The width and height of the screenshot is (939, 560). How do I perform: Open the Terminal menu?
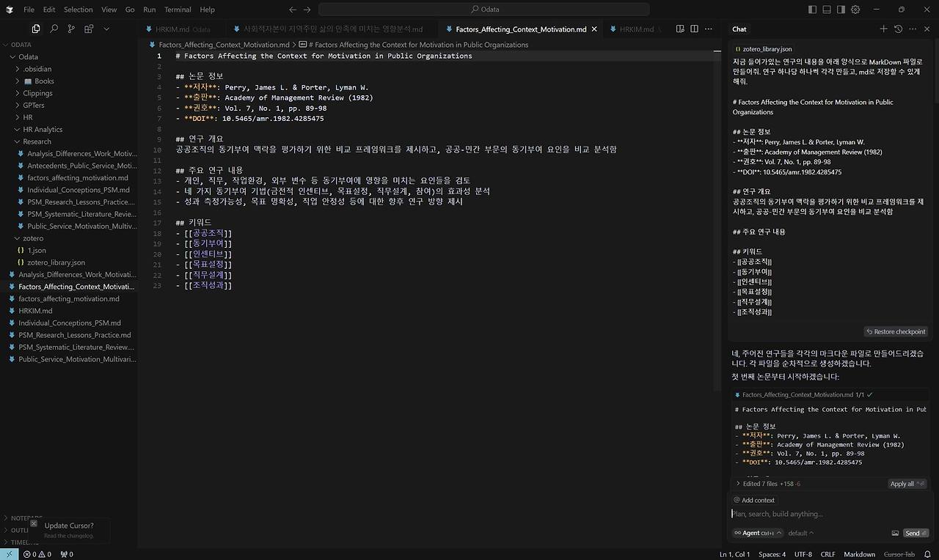[178, 10]
